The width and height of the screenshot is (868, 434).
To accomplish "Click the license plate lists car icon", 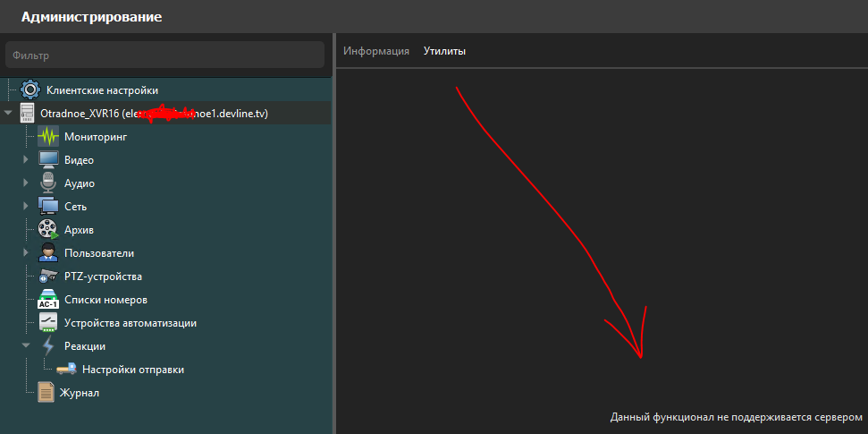I will tap(48, 299).
